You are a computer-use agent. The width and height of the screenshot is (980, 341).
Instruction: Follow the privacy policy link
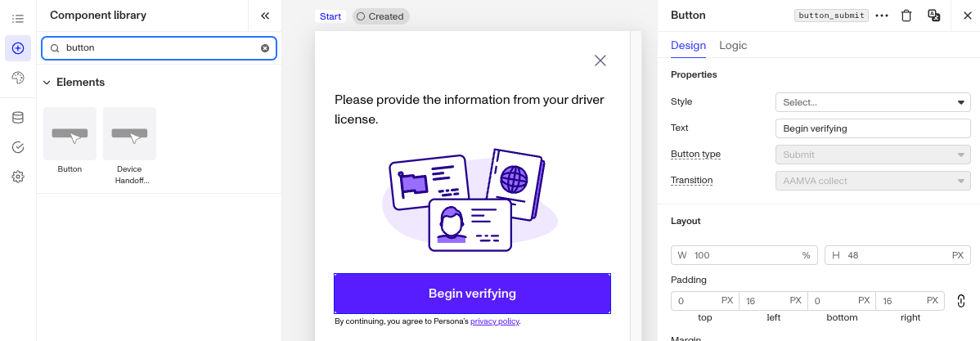pos(494,321)
